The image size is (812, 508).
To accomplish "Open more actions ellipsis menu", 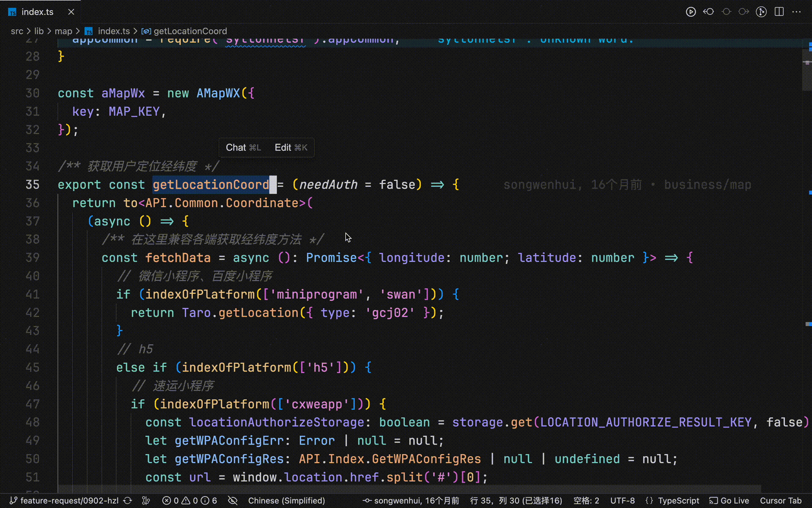I will (x=796, y=12).
